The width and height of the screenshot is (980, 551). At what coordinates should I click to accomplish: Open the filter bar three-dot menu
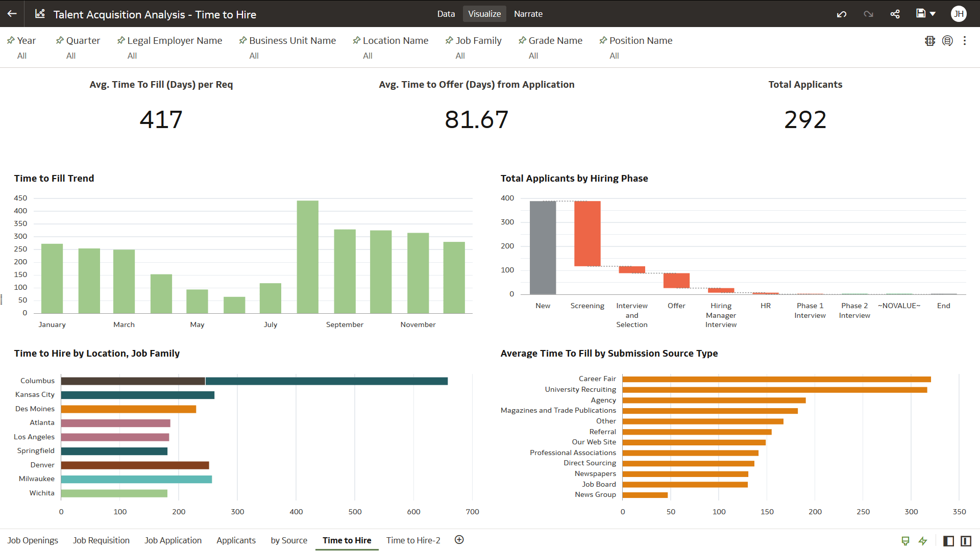[x=965, y=41]
